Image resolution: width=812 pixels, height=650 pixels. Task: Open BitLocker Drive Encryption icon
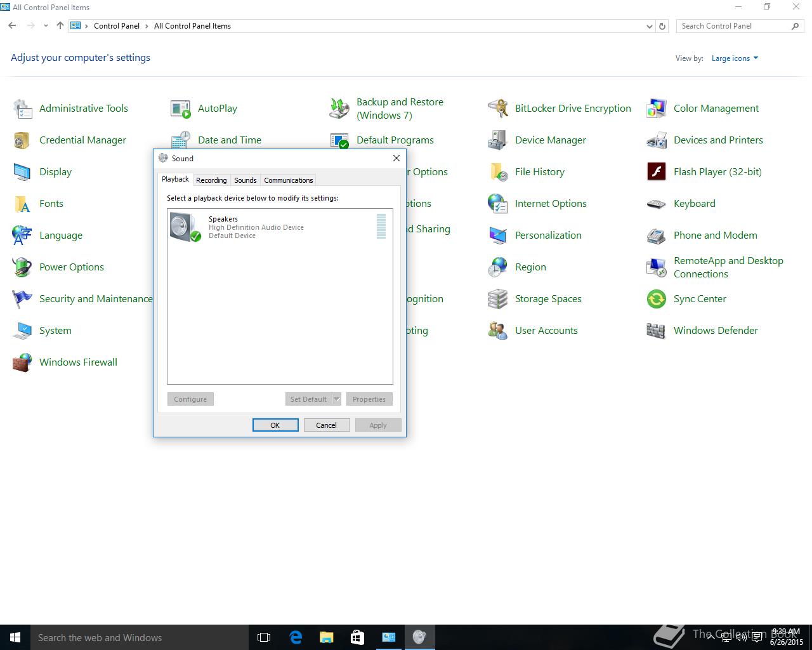pos(498,109)
